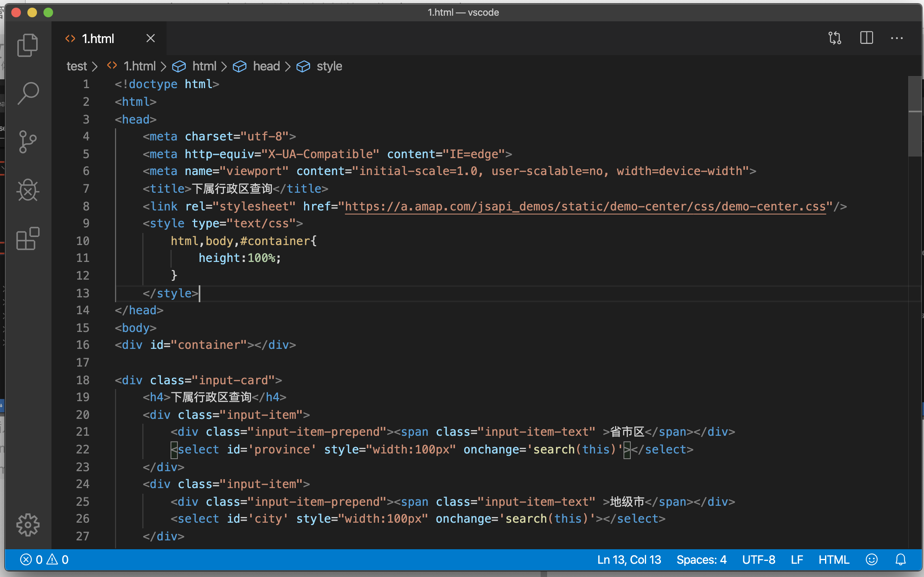Viewport: 924px width, 577px height.
Task: Open the Toggle Changes icon near editor actions
Action: [835, 38]
